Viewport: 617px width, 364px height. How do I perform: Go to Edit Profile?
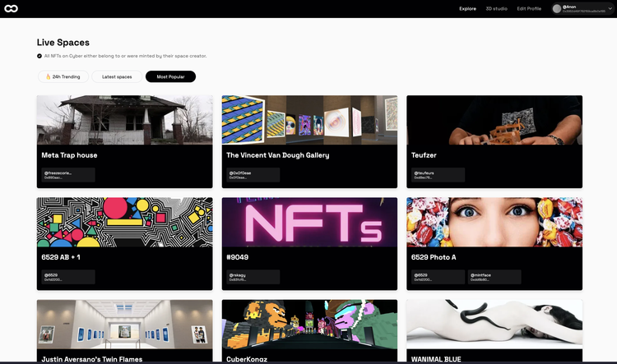(x=529, y=9)
